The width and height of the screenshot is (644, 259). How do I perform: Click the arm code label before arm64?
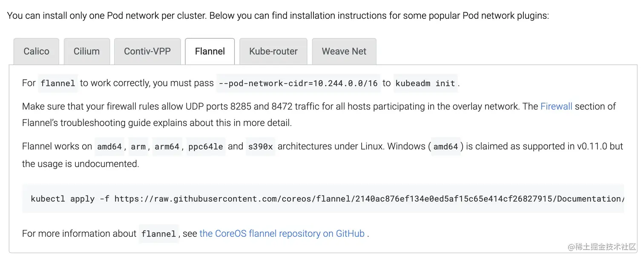click(x=138, y=147)
